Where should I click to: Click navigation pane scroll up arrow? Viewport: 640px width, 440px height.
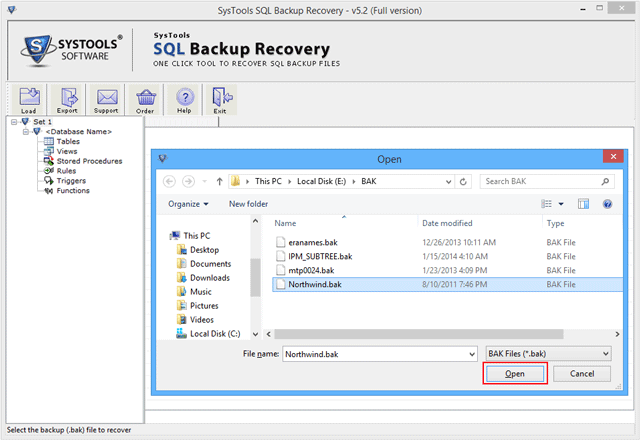click(x=256, y=221)
